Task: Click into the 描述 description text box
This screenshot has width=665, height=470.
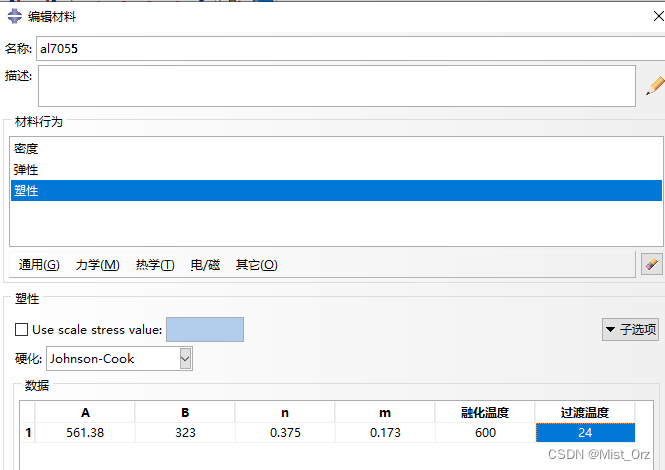Action: (336, 85)
